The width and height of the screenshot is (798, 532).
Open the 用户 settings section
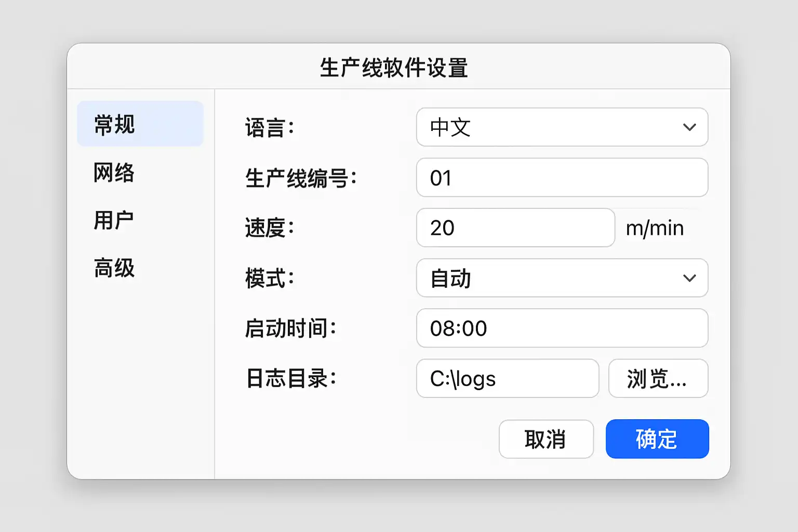click(114, 220)
